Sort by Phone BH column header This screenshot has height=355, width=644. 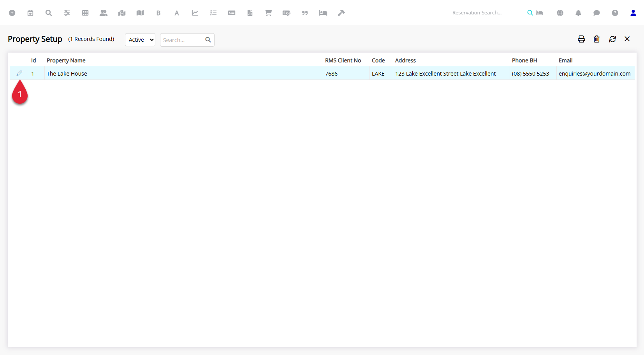[524, 60]
